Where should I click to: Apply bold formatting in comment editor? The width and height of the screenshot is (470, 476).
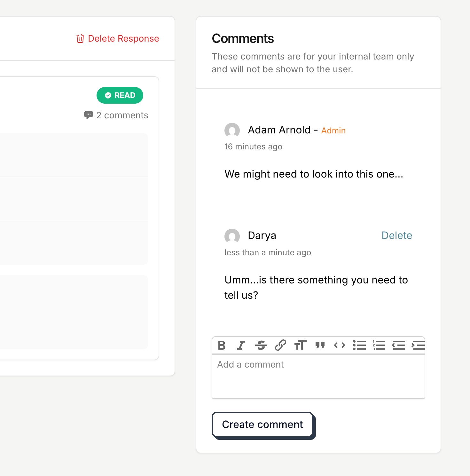[x=222, y=345]
